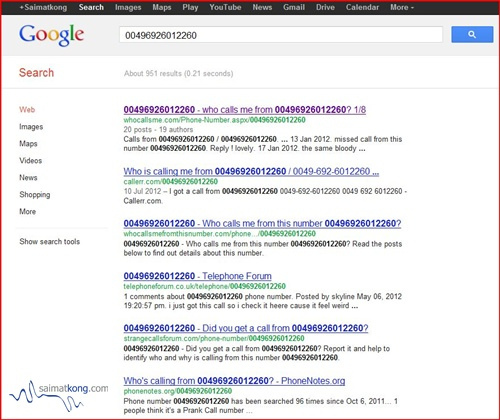Click the 'About 951 results' text

pos(178,73)
